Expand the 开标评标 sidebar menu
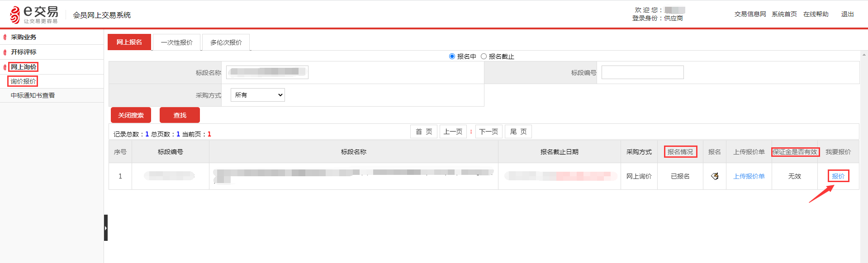 coord(24,52)
